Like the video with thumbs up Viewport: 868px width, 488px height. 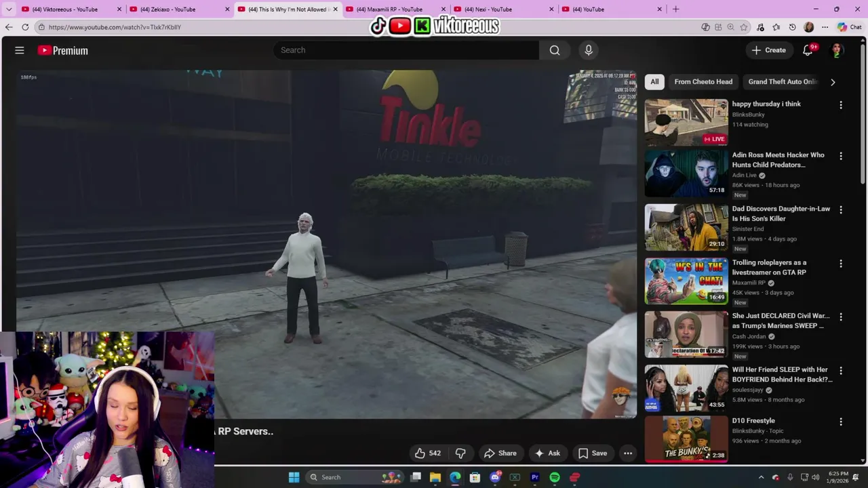tap(428, 453)
